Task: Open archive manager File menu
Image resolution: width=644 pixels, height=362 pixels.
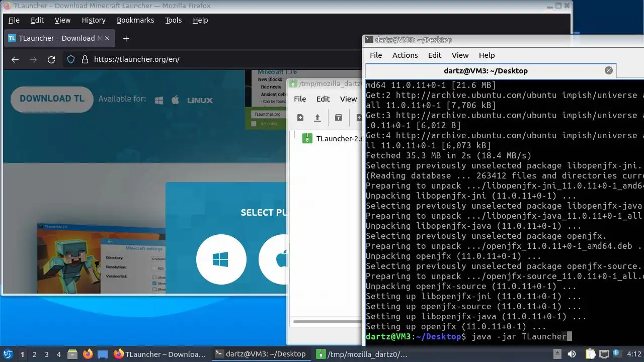Action: click(x=300, y=99)
